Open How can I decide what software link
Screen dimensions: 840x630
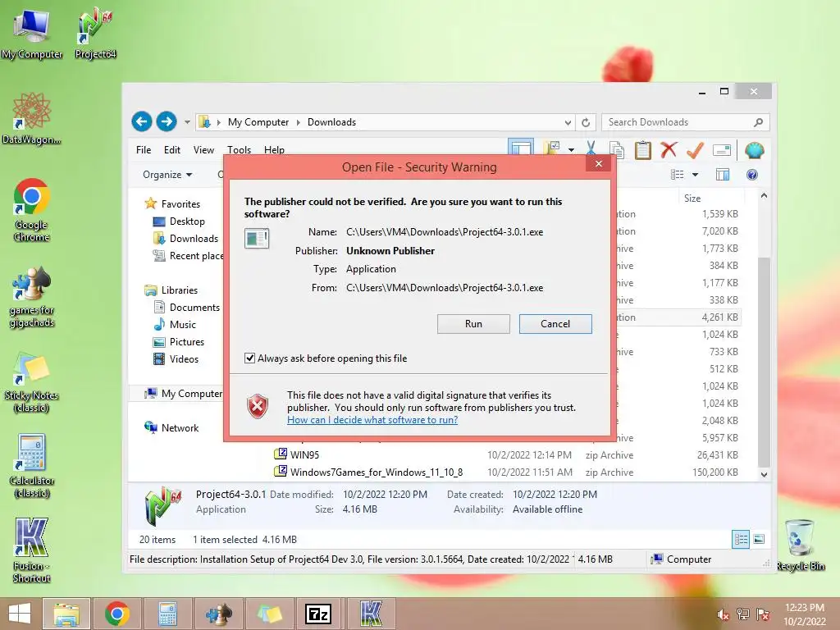pyautogui.click(x=372, y=419)
